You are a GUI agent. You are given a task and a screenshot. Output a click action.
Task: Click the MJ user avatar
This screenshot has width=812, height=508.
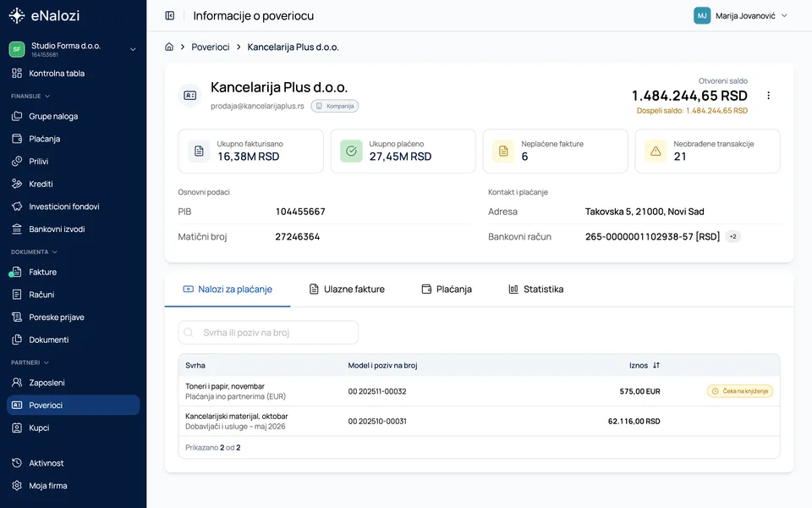(702, 15)
